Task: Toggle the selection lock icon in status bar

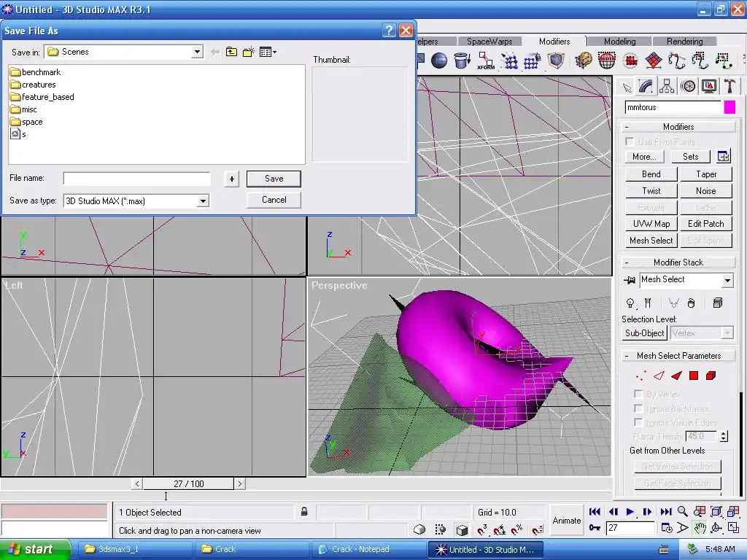Action: (x=304, y=512)
